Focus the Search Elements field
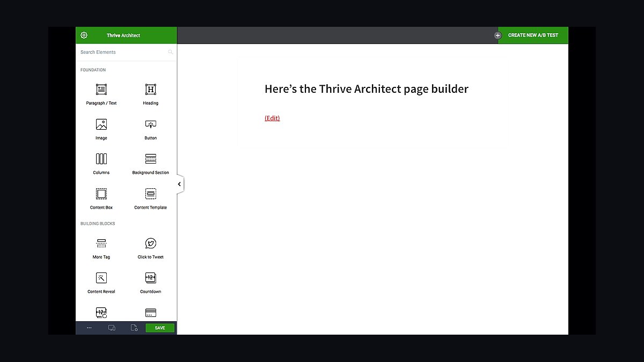Screen dimensions: 644x362 126,52
